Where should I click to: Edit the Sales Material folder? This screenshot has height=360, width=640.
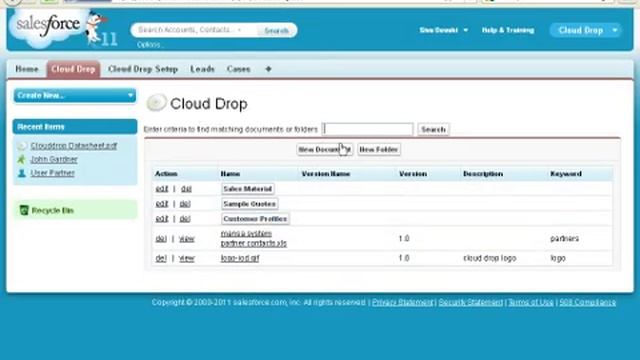162,189
